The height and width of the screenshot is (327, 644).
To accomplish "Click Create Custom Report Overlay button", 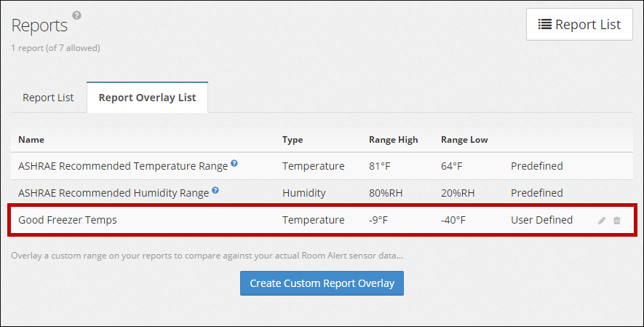I will click(322, 283).
